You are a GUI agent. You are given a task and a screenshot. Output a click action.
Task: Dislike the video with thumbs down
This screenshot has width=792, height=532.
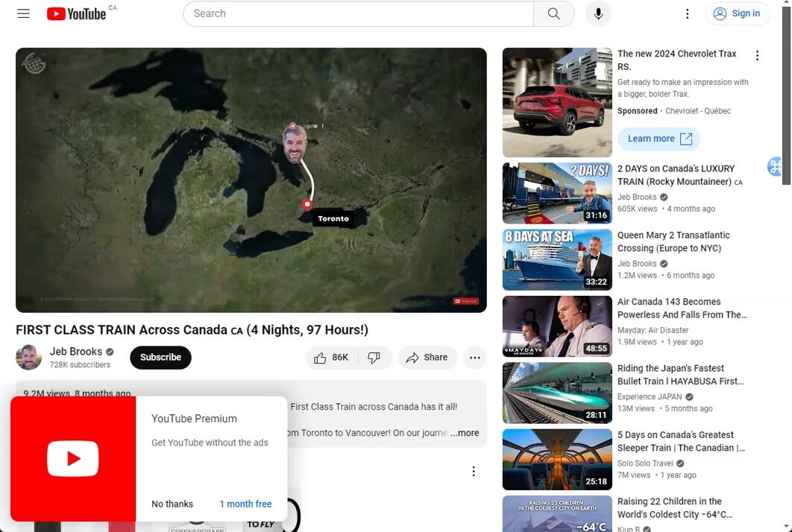click(374, 358)
